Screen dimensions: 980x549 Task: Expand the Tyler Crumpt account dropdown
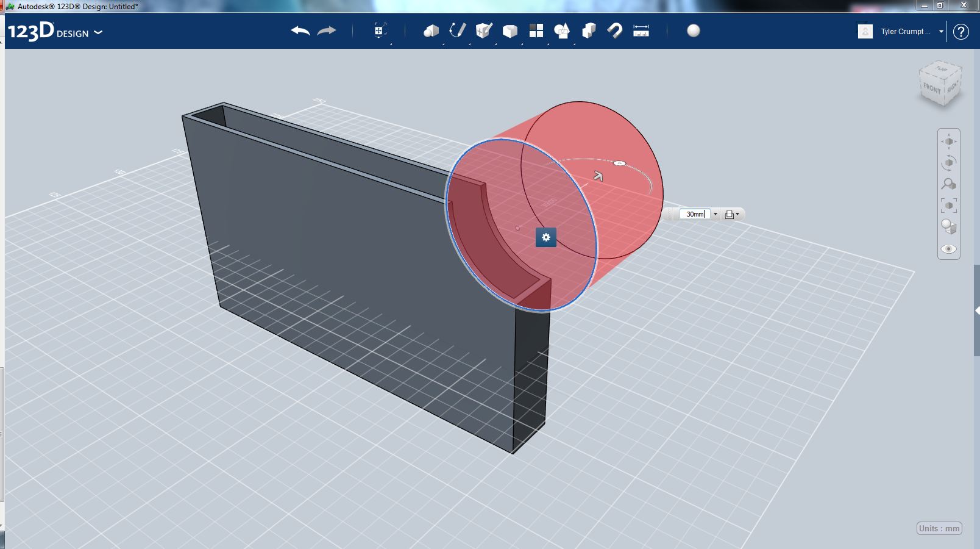pos(941,31)
